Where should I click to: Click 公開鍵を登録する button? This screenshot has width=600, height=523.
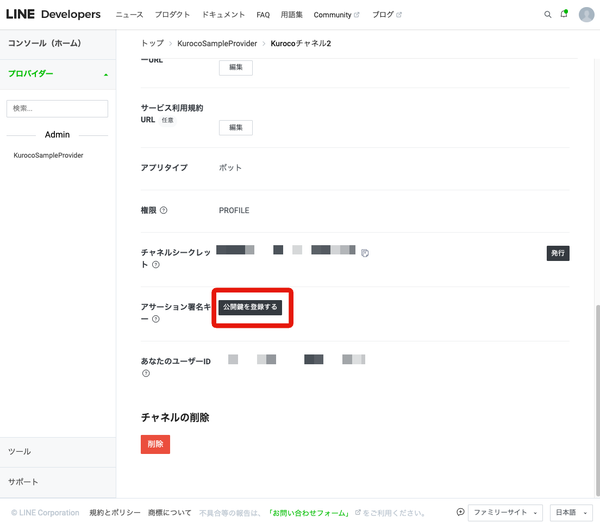click(x=250, y=307)
